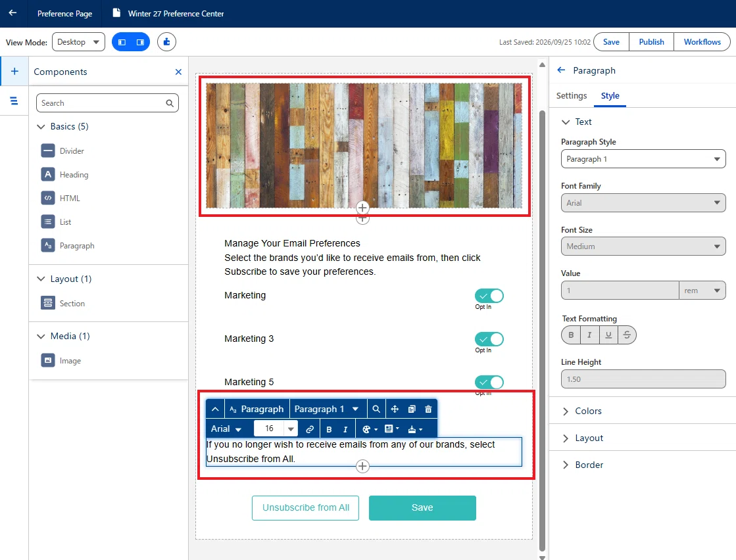
Task: Select the List component
Action: (x=57, y=222)
